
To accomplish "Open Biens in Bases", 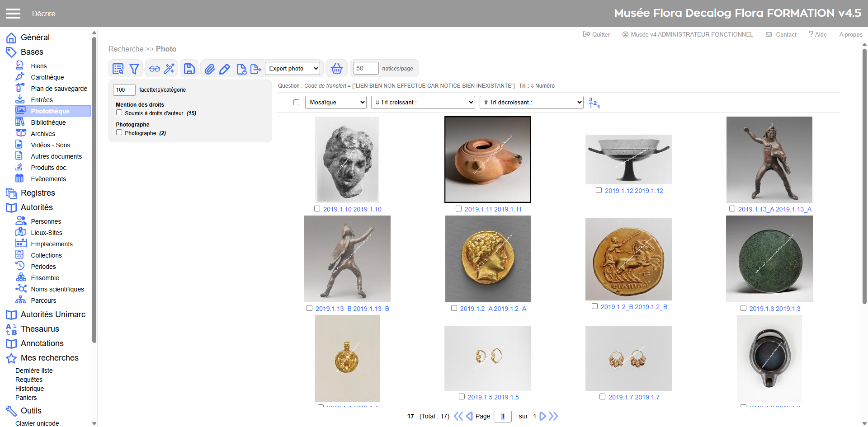I will click(x=39, y=66).
